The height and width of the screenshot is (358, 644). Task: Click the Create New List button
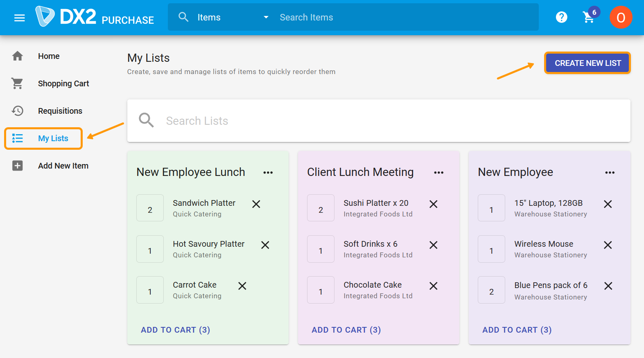click(588, 63)
